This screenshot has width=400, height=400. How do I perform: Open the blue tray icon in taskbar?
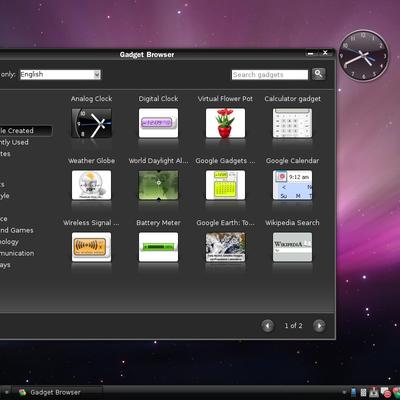tap(354, 392)
